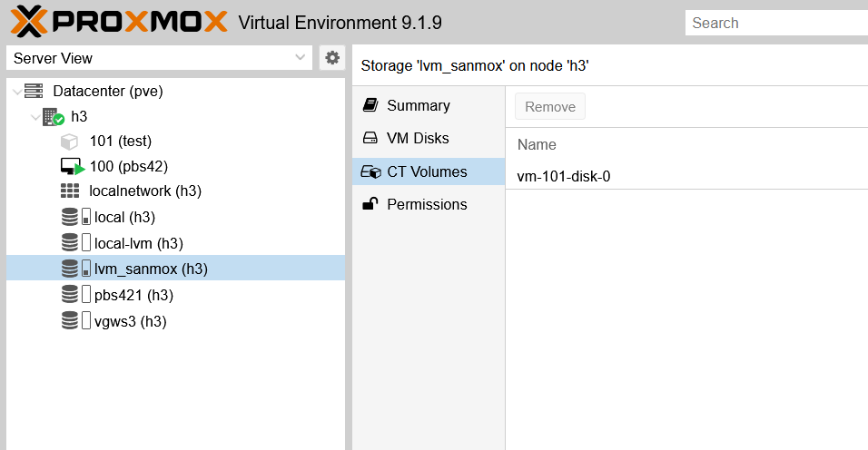Select the h3 node label
The width and height of the screenshot is (868, 450).
[79, 117]
